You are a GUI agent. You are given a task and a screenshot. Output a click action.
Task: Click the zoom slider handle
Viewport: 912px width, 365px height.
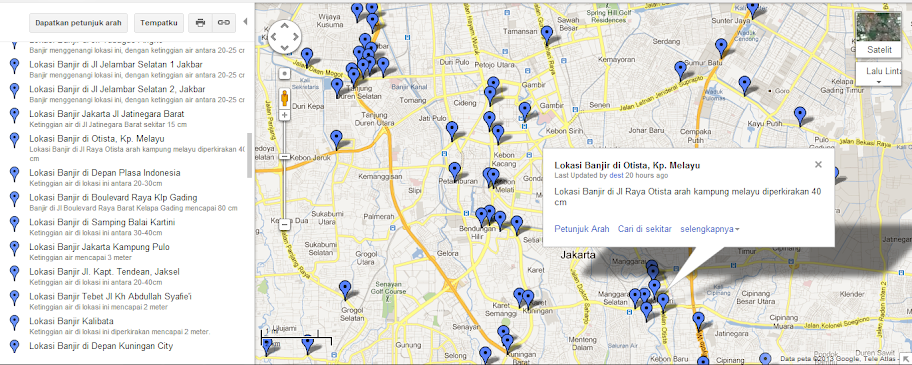[x=284, y=156]
